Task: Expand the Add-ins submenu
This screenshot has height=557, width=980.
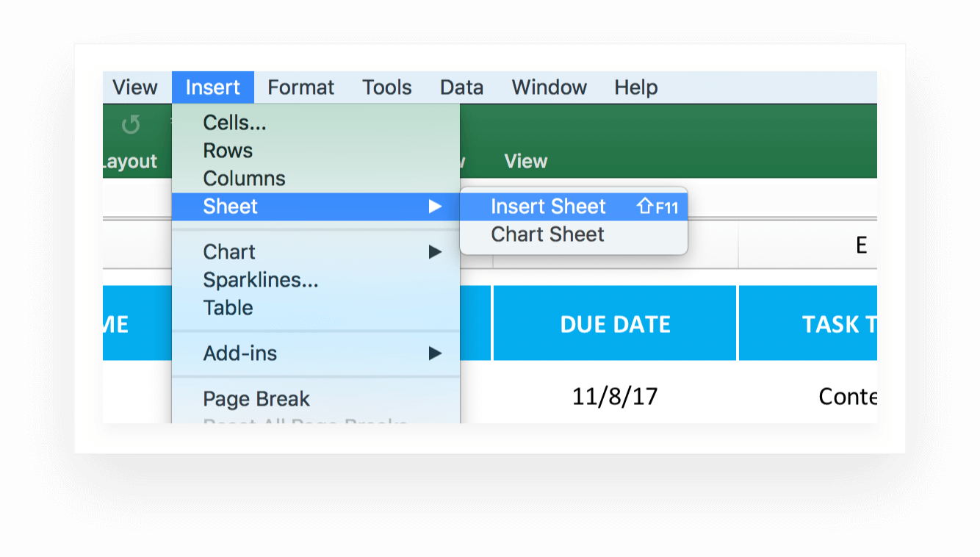Action: coord(435,353)
